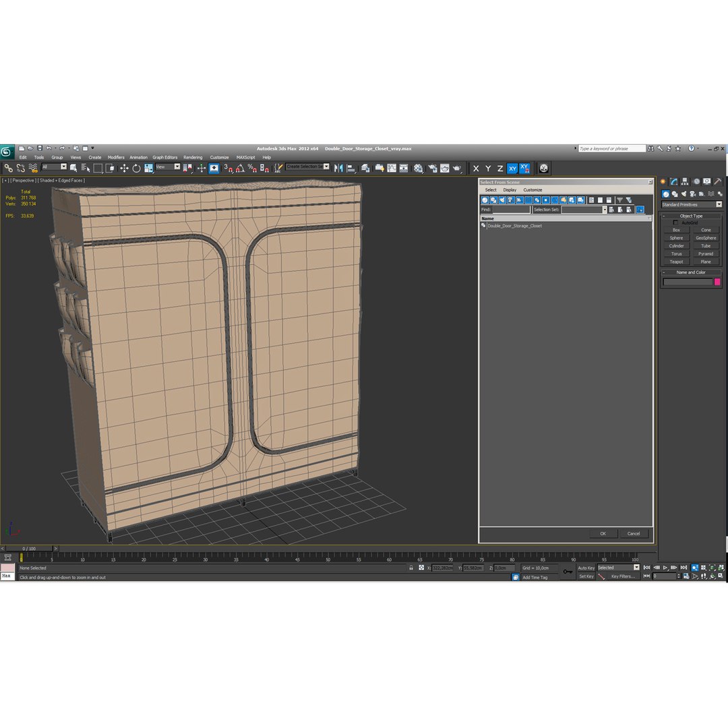Image resolution: width=728 pixels, height=728 pixels.
Task: Show Cameras category in Create panel
Action: coord(693,193)
